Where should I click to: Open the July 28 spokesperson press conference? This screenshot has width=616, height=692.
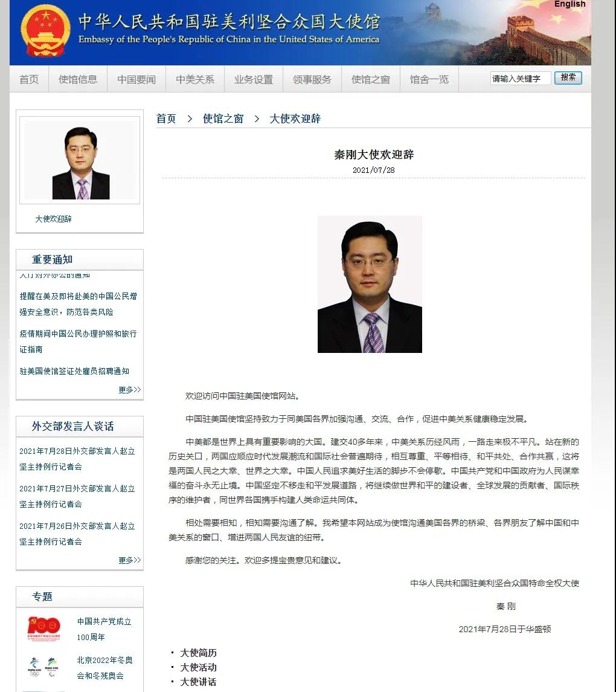(77, 459)
